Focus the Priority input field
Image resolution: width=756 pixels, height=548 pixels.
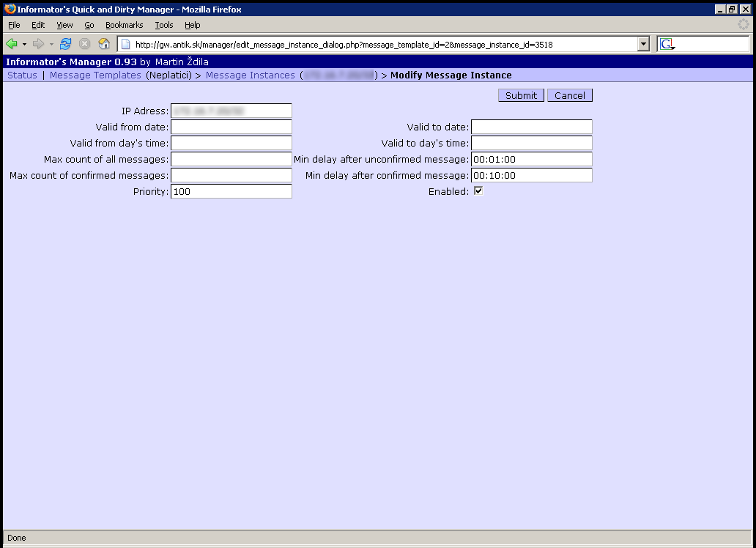pyautogui.click(x=231, y=191)
